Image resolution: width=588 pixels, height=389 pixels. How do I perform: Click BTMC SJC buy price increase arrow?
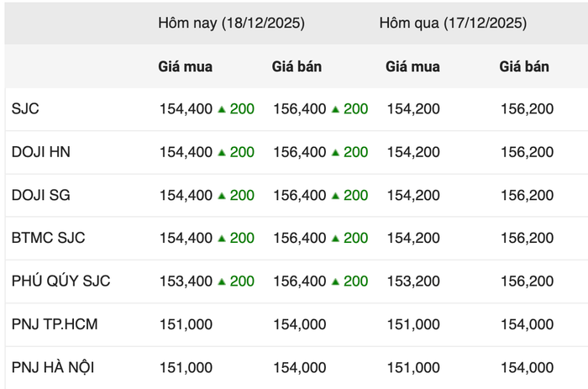222,239
